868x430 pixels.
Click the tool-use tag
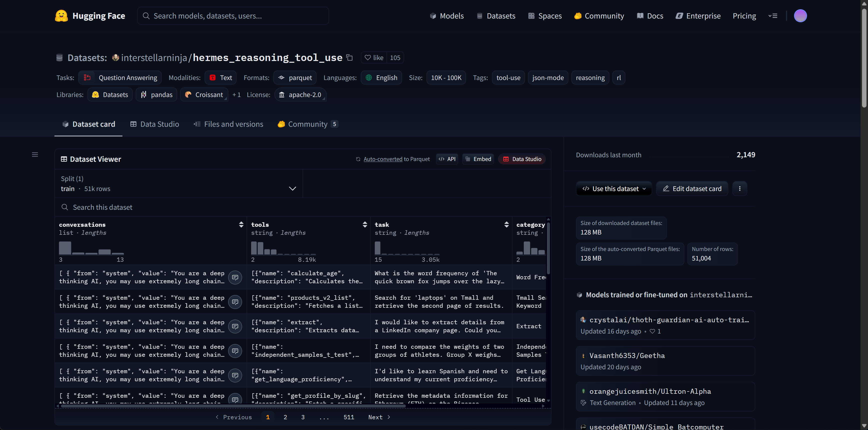click(508, 77)
